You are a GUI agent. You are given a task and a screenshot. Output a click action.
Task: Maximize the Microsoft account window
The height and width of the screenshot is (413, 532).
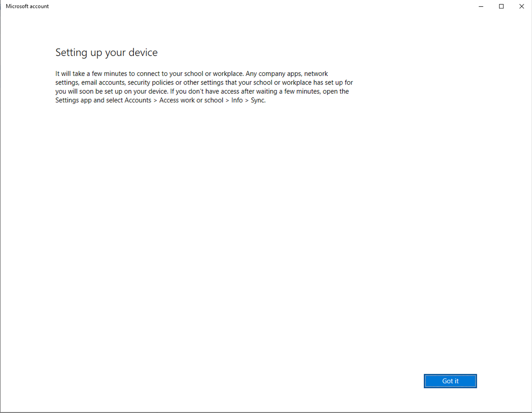pyautogui.click(x=501, y=6)
